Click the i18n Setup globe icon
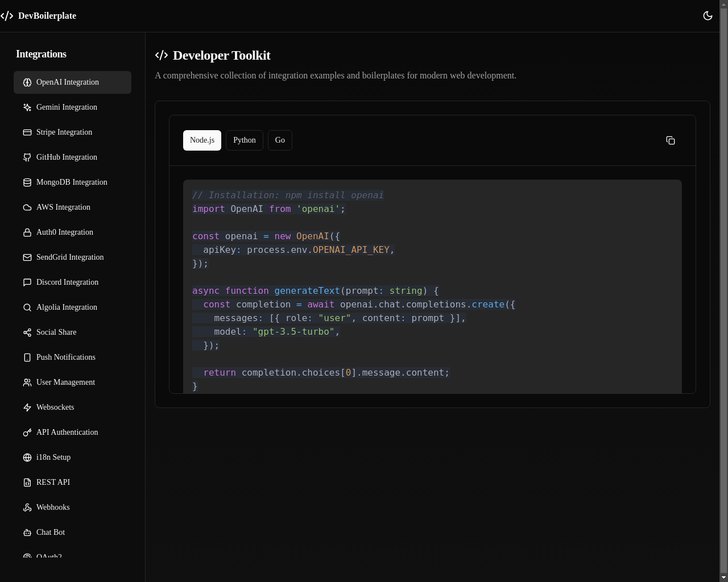 (x=27, y=458)
